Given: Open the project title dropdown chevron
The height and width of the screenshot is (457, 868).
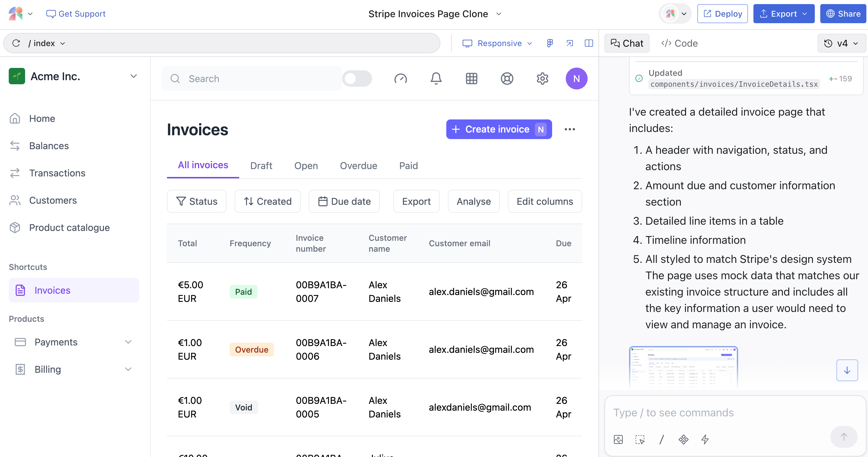Looking at the screenshot, I should 499,14.
